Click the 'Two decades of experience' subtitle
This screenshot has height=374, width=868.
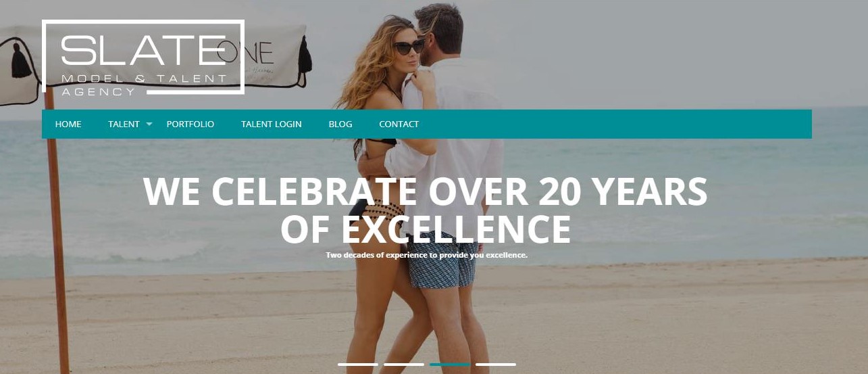tap(426, 255)
